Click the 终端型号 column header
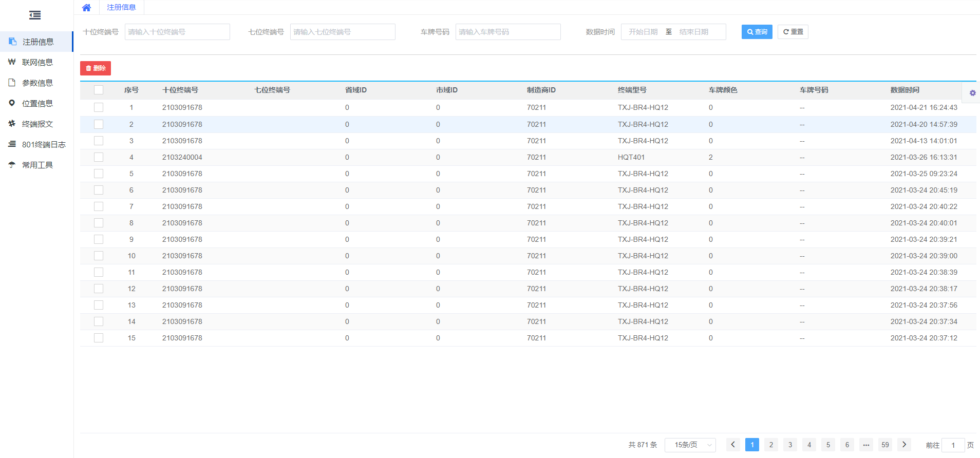This screenshot has width=980, height=458. (632, 90)
